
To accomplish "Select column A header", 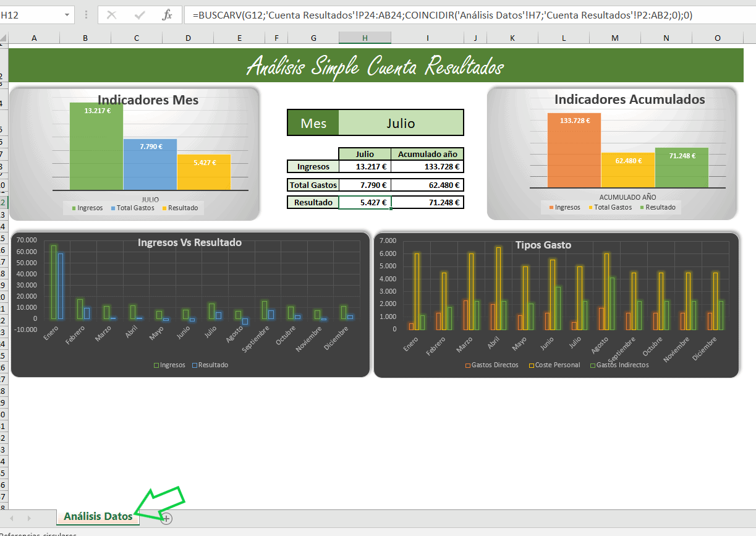I will pyautogui.click(x=34, y=38).
